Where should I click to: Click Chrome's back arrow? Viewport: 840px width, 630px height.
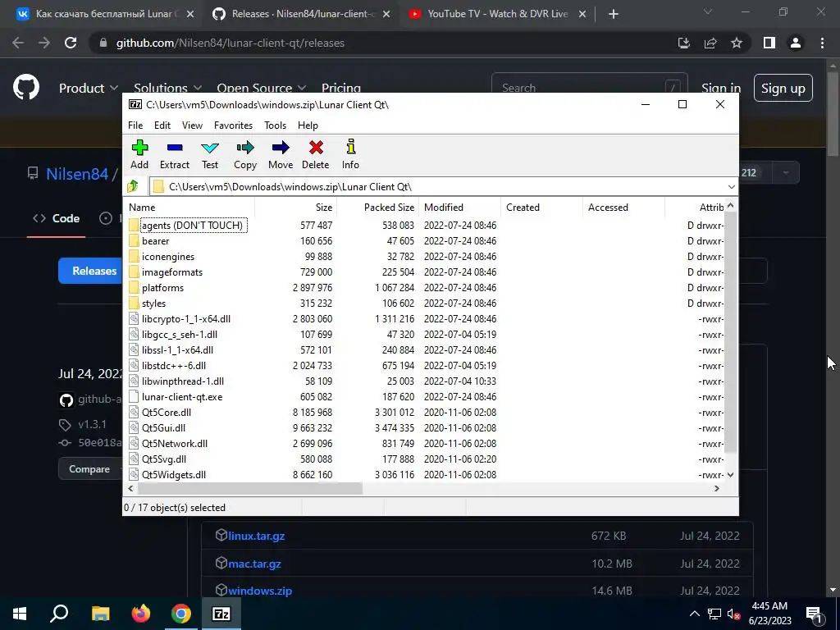18,43
